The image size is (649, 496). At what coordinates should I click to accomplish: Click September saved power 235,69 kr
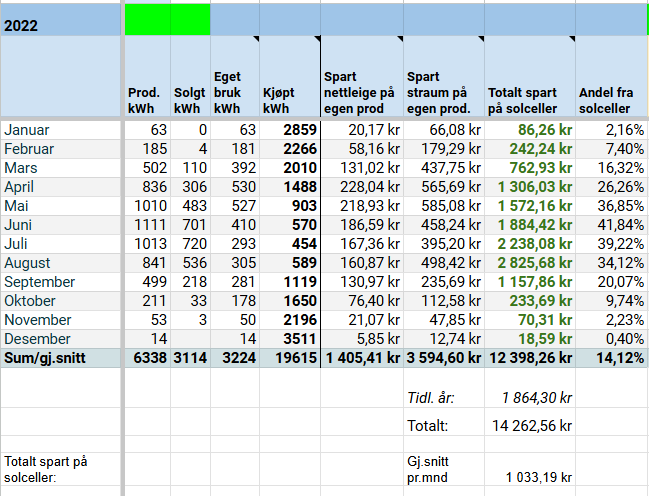(451, 282)
